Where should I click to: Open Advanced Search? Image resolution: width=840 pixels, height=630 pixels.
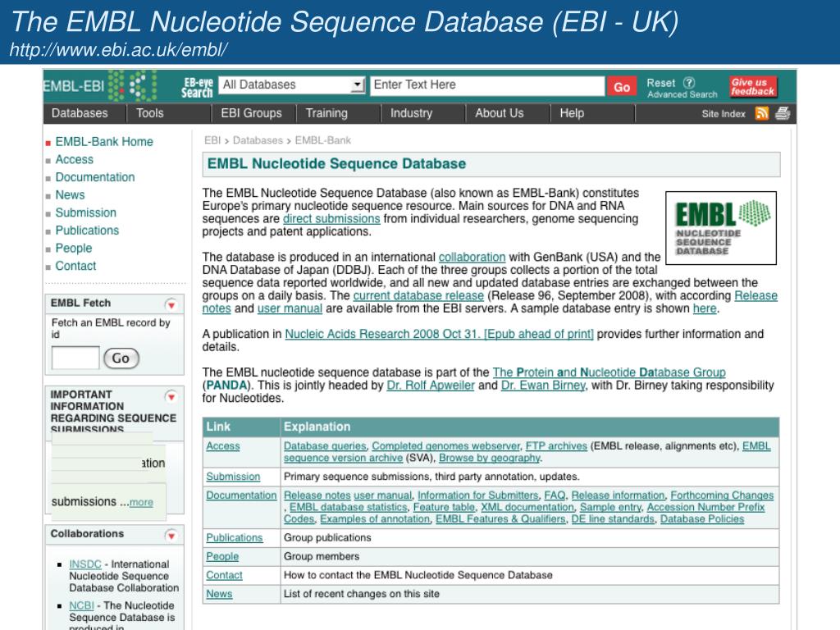(x=682, y=95)
